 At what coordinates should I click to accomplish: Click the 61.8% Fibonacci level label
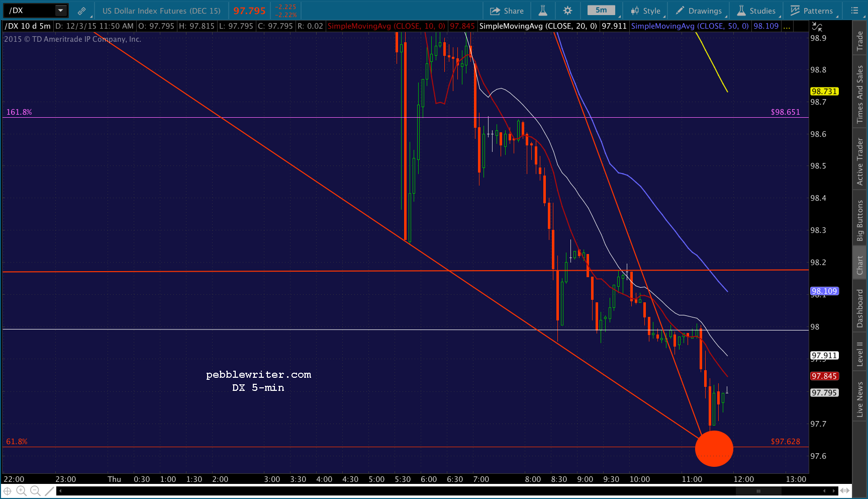coord(17,442)
